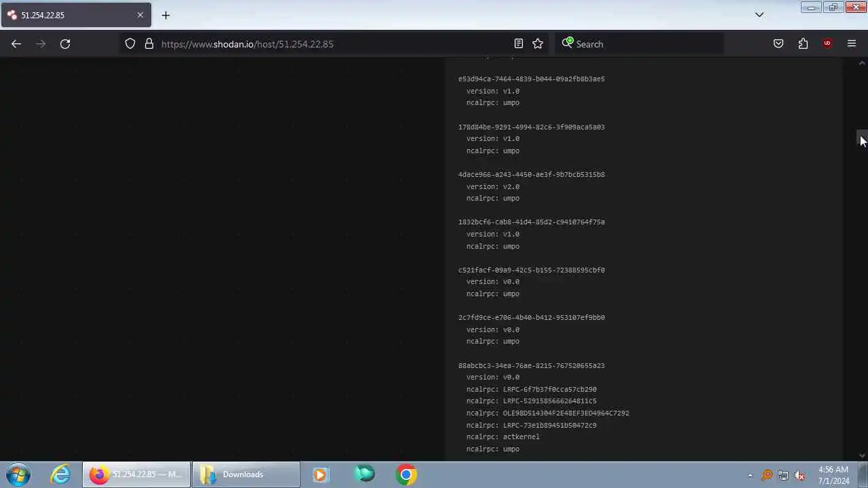The image size is (868, 488).
Task: Reload the Shodan page
Action: pyautogui.click(x=65, y=44)
